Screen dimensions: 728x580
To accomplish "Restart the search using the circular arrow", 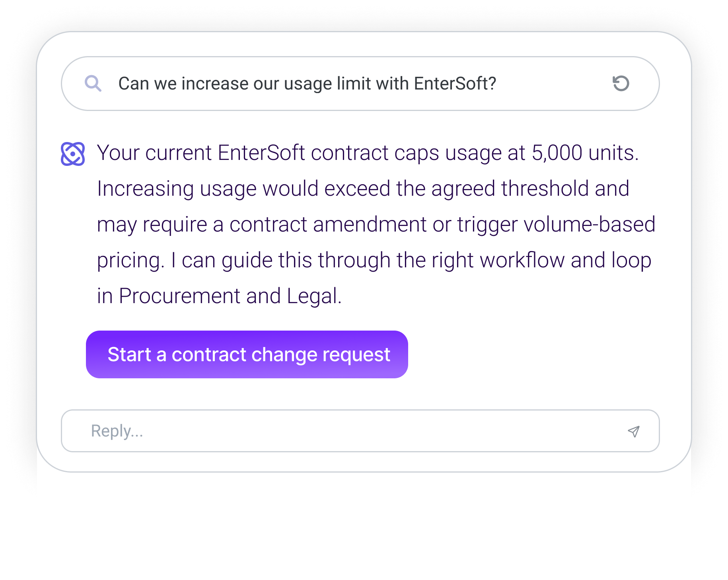I will coord(622,83).
